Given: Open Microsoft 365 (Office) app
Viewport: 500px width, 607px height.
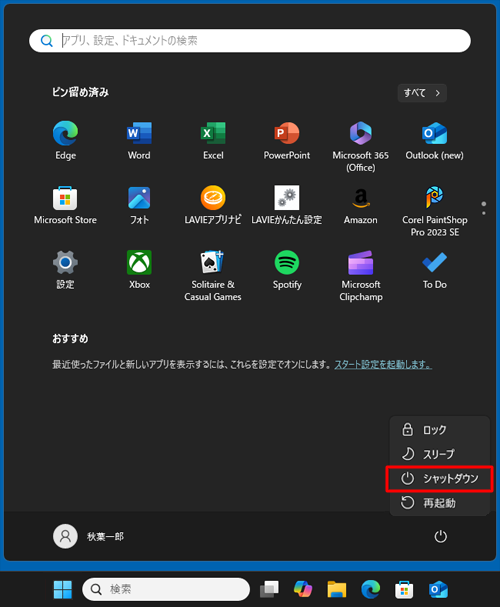Looking at the screenshot, I should [x=361, y=146].
